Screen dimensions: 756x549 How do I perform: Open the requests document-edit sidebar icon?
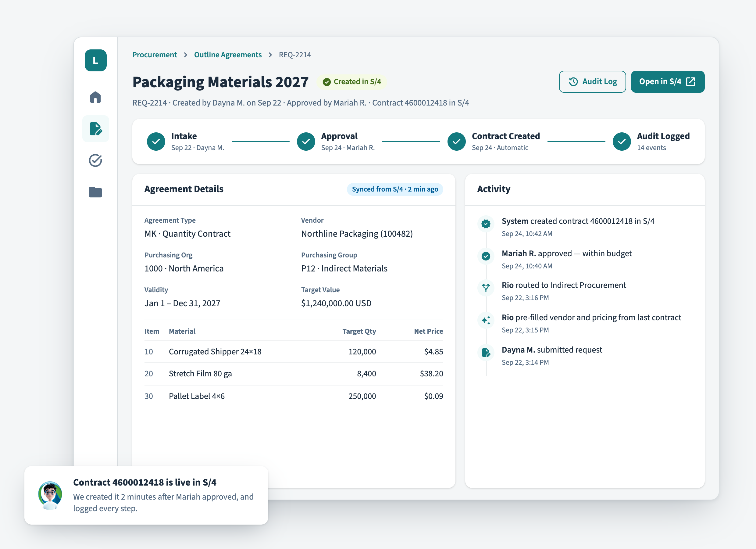(x=95, y=129)
